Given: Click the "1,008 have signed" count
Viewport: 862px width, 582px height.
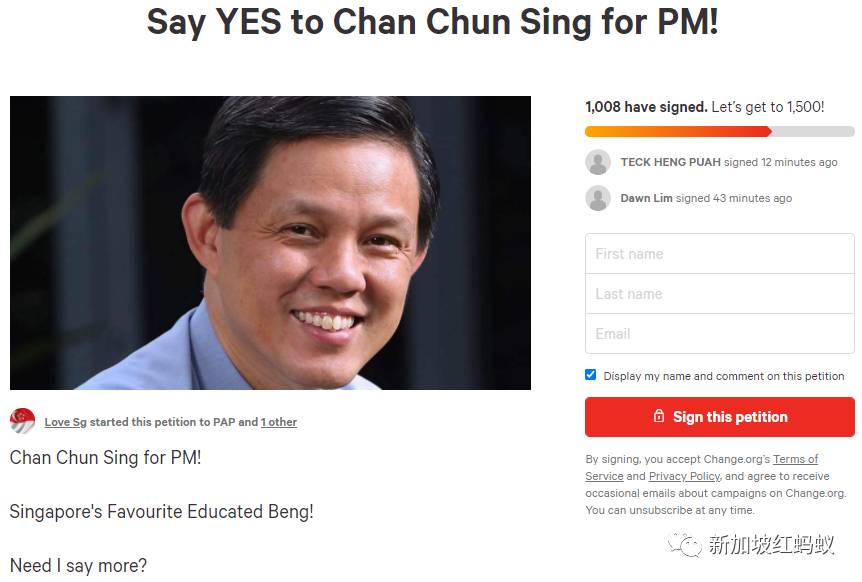Looking at the screenshot, I should pyautogui.click(x=646, y=107).
